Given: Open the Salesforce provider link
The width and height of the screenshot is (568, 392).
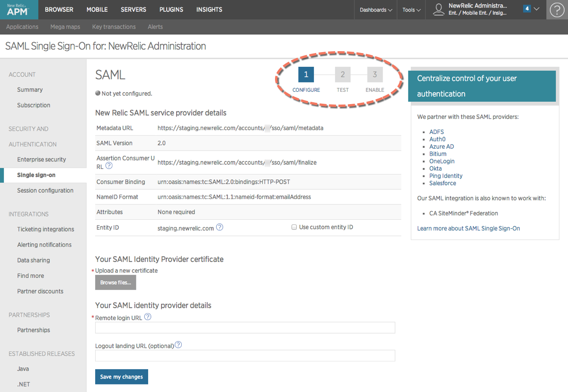Looking at the screenshot, I should click(443, 183).
